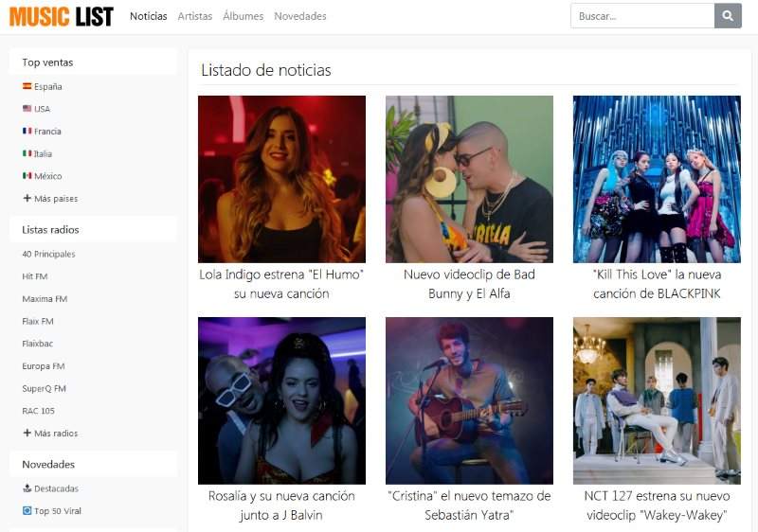Read "Kill This Love" BLACKPINK headline
Image resolution: width=758 pixels, height=532 pixels.
click(657, 284)
